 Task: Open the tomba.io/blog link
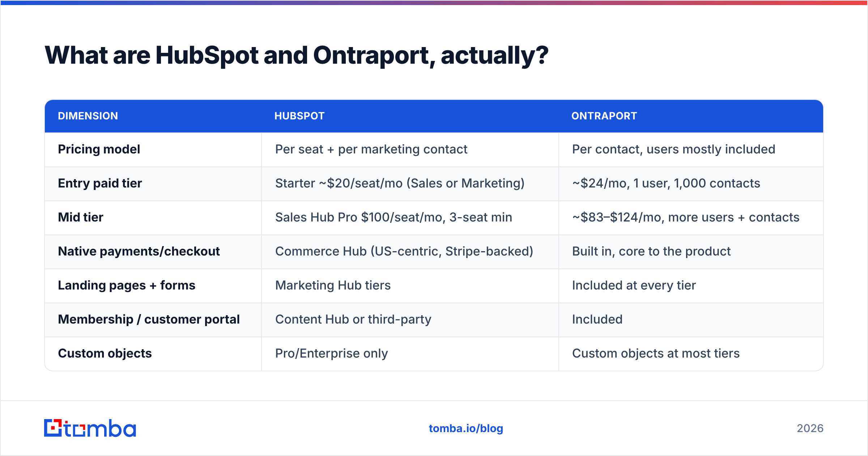[466, 428]
